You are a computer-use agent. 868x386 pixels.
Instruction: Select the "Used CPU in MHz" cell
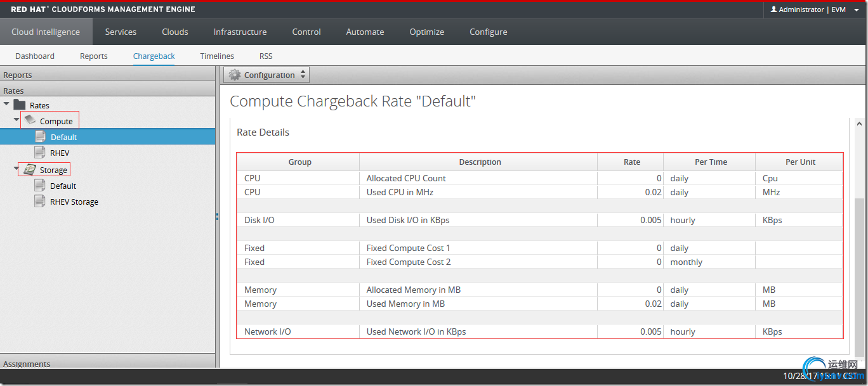[x=478, y=192]
